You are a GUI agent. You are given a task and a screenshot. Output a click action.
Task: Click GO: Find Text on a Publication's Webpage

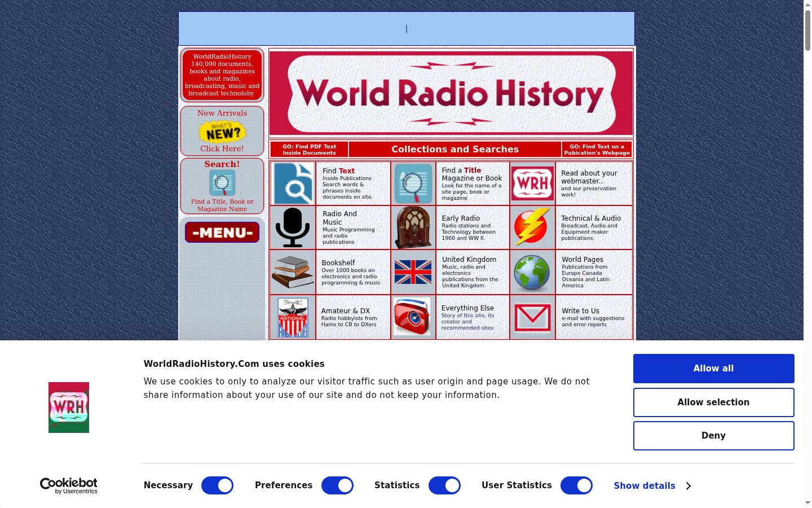point(597,150)
